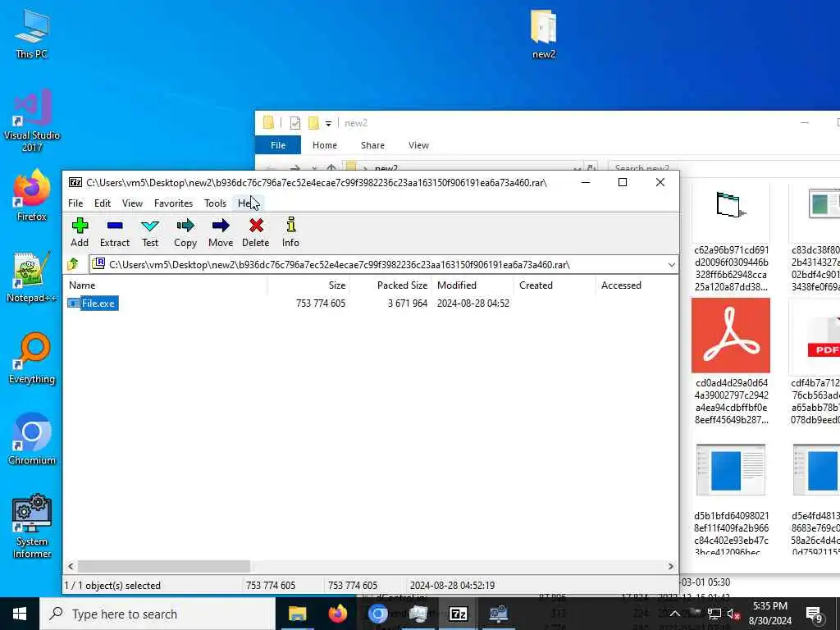Run Test on the archive

150,232
